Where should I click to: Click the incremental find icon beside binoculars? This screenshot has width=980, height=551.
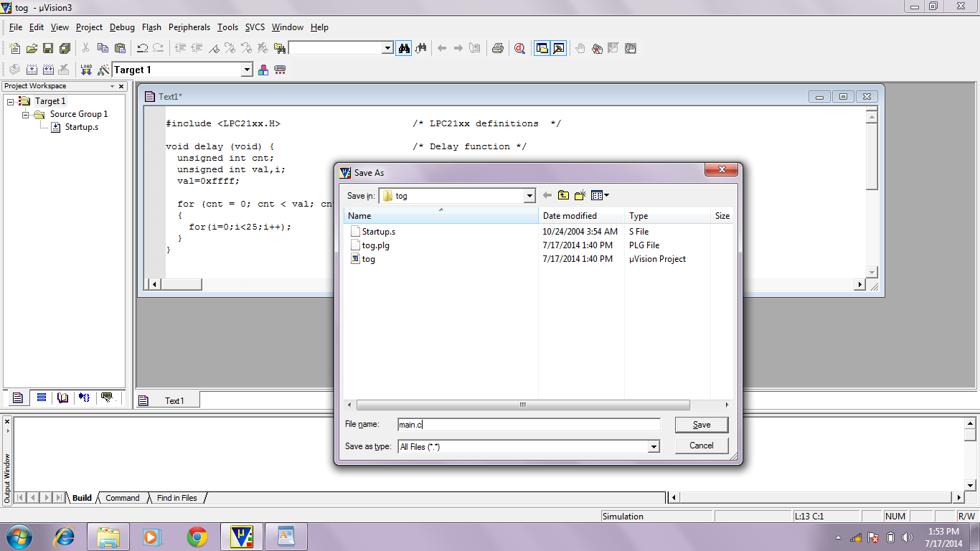point(421,48)
